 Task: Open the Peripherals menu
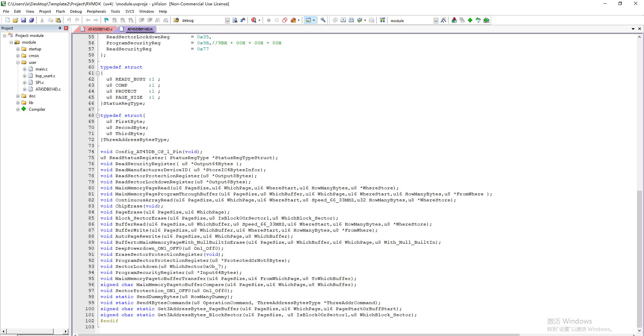click(x=96, y=11)
